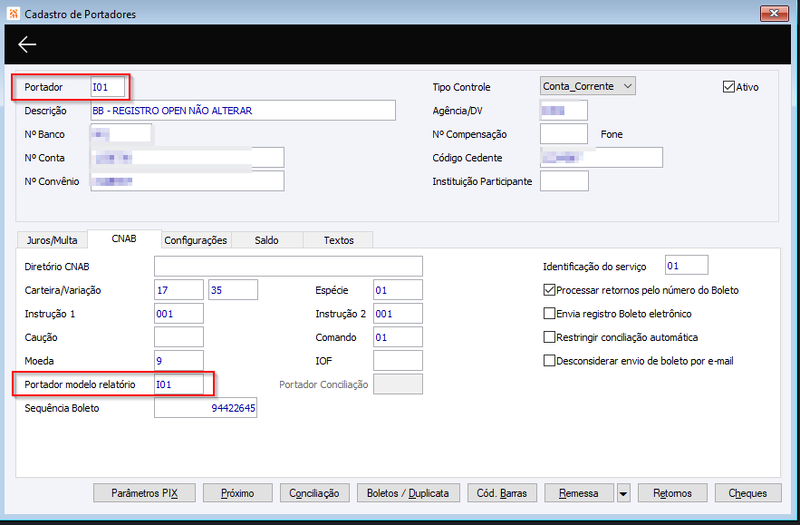Click the Parâmetros PIX button
Image resolution: width=800 pixels, height=525 pixels.
[144, 493]
